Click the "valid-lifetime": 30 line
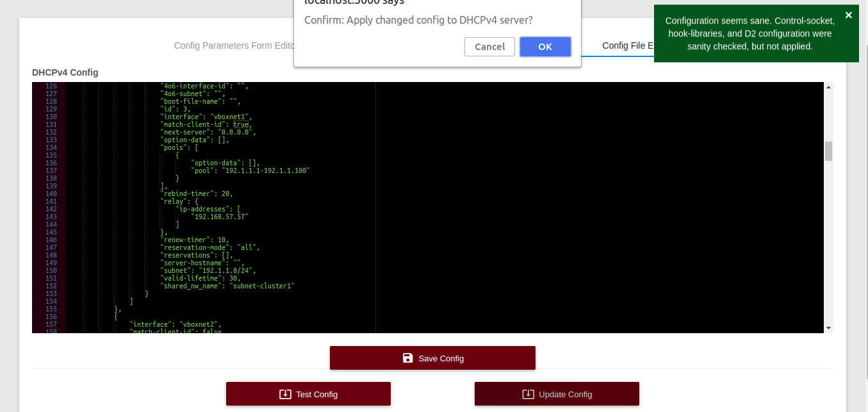 [201, 278]
